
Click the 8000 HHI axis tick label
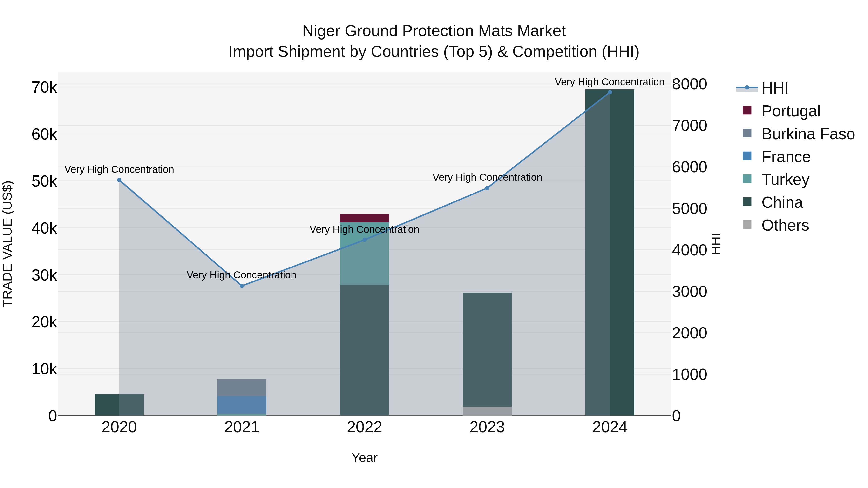pos(690,84)
